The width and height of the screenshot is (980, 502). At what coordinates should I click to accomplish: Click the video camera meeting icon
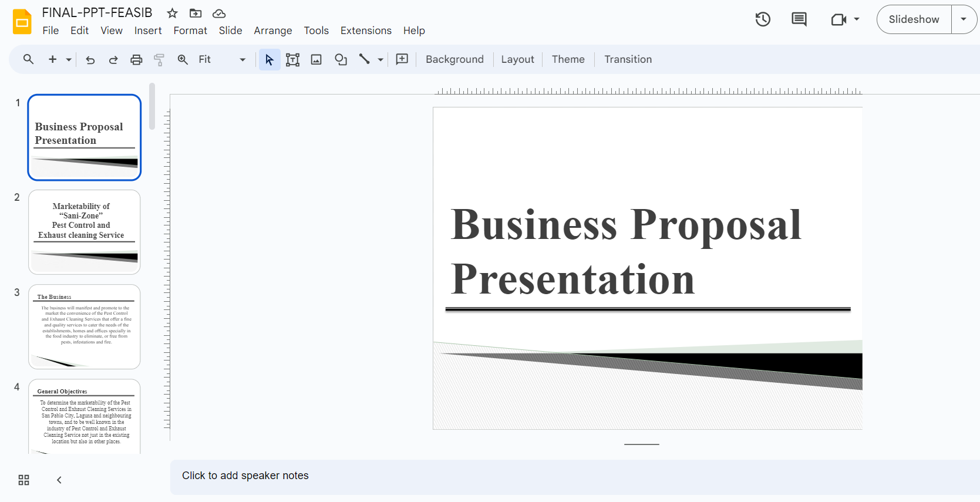(838, 19)
